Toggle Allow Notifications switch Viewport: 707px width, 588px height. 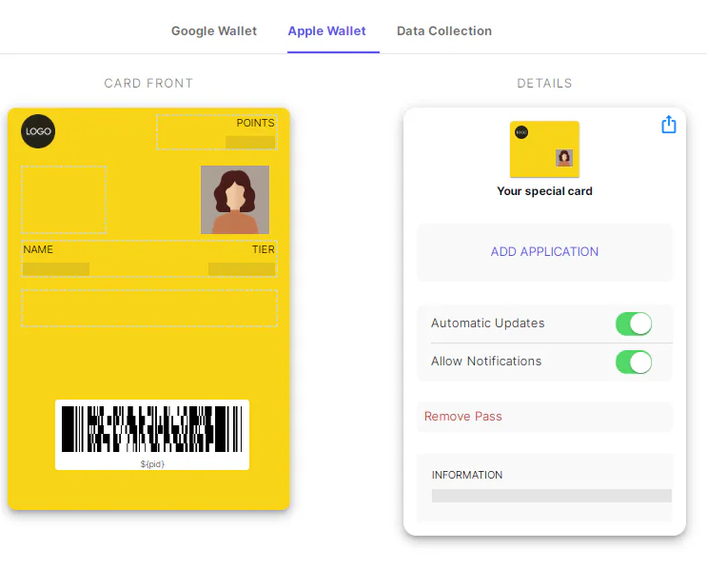(x=634, y=363)
